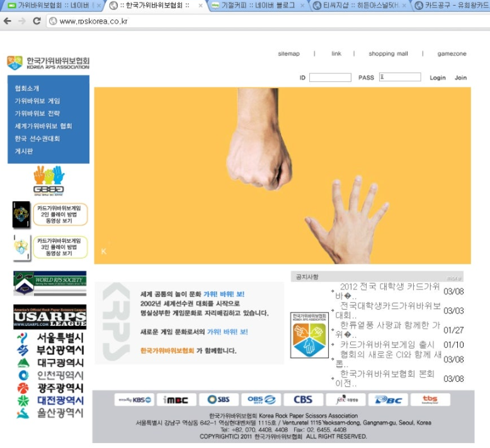This screenshot has height=448, width=490.
Task: Click the OBS logo in footer
Action: [261, 400]
